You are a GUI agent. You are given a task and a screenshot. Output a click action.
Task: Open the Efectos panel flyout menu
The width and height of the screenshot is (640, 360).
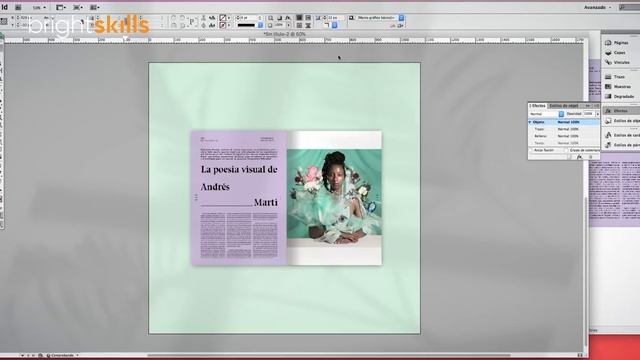click(x=596, y=106)
